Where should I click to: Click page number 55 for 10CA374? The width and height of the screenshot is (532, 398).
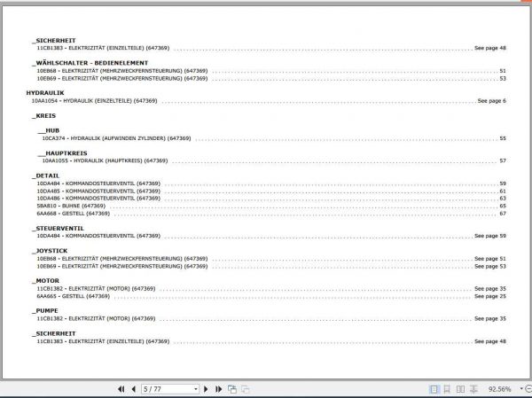coord(503,138)
